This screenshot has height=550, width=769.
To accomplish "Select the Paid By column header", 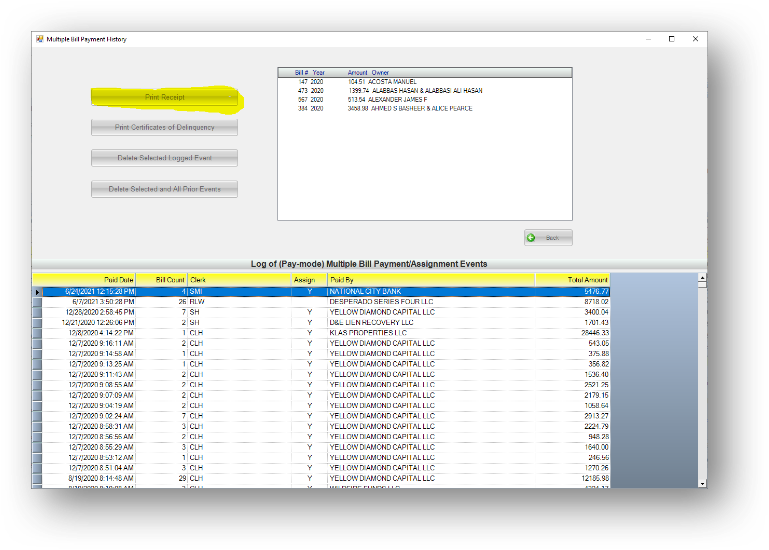I will click(430, 279).
